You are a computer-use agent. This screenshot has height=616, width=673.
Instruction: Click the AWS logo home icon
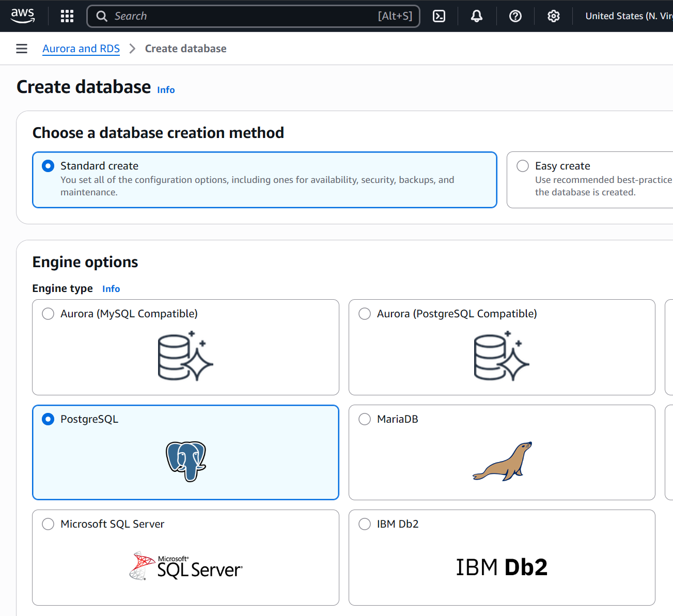click(x=23, y=16)
